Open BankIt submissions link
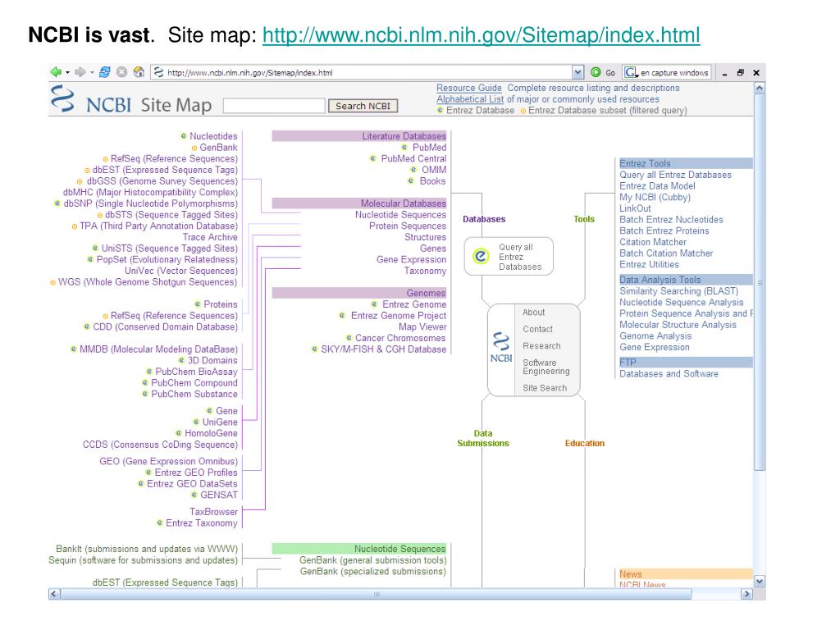Viewport: 840px width, 630px height. coord(147,549)
